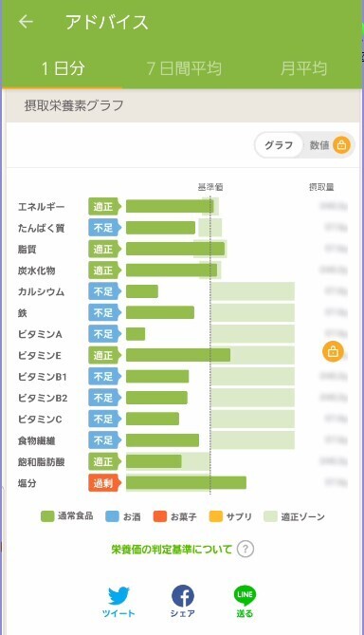Screen dimensions: 364x635
Task: Open the Twitter tweet share icon
Action: pos(118,596)
